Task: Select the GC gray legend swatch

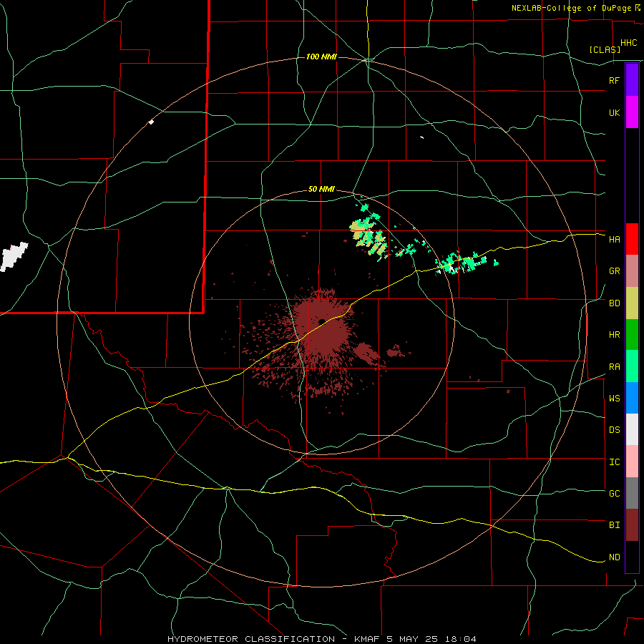Action: [x=632, y=493]
